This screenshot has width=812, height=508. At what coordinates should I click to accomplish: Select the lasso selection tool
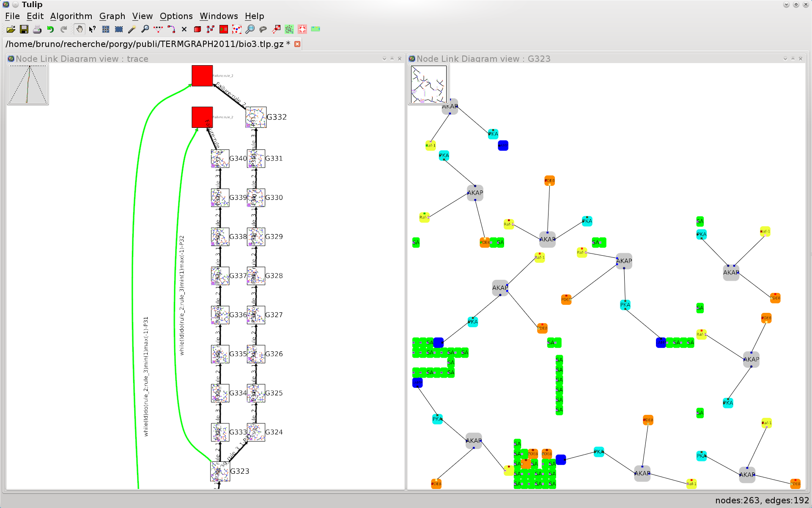click(x=263, y=29)
